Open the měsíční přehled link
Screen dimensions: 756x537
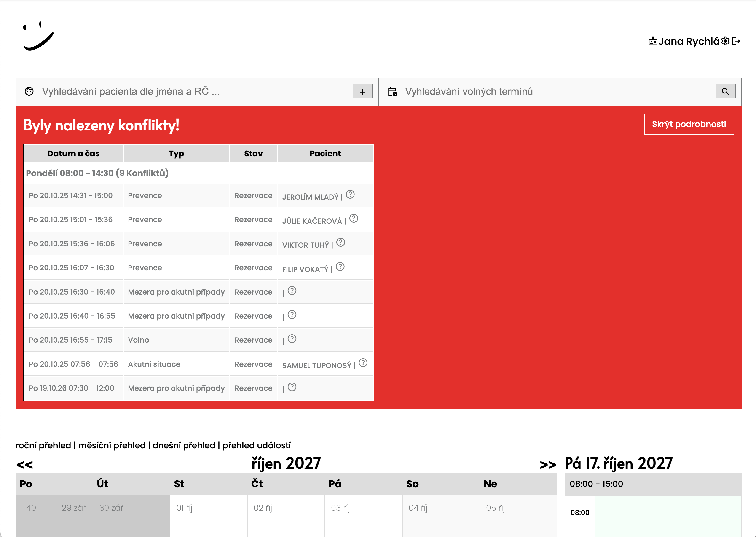pos(112,445)
